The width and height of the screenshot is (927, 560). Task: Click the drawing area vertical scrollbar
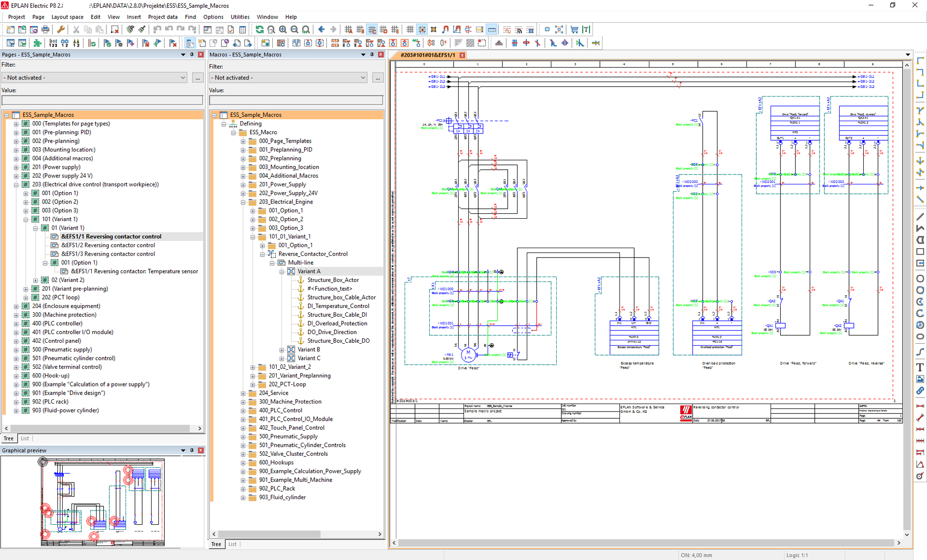point(907,299)
